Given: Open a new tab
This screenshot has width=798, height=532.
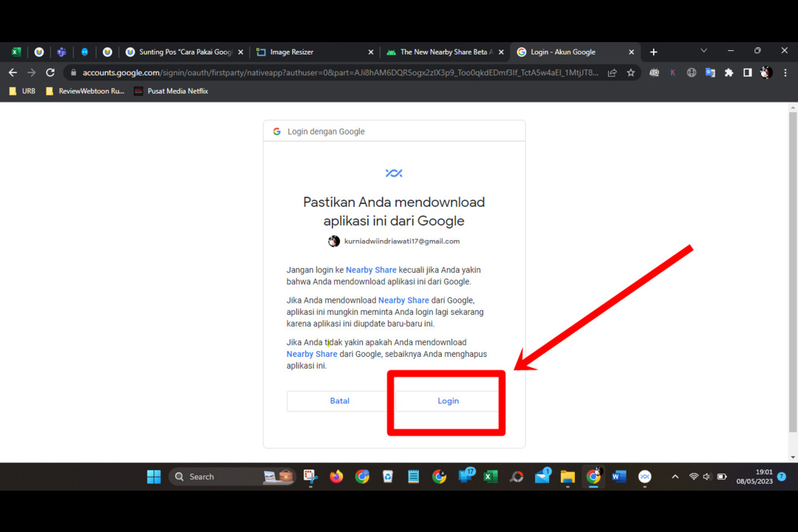Looking at the screenshot, I should 653,52.
